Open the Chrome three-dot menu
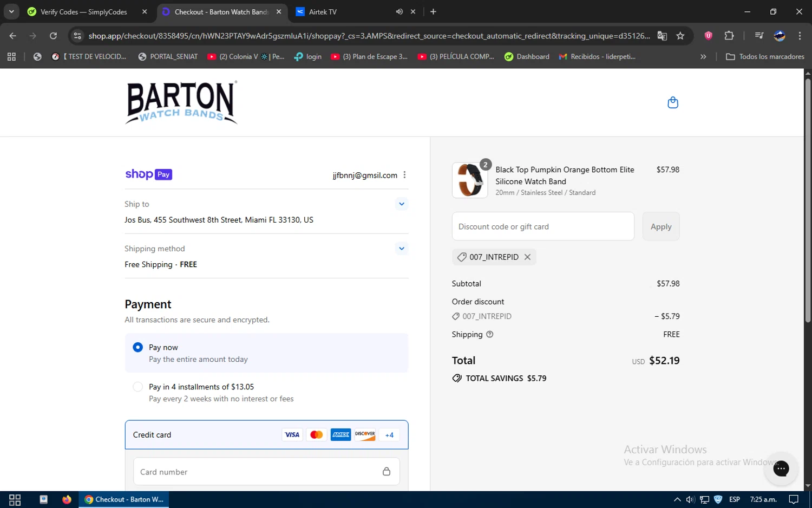Screen dimensions: 812x508 pos(800,36)
